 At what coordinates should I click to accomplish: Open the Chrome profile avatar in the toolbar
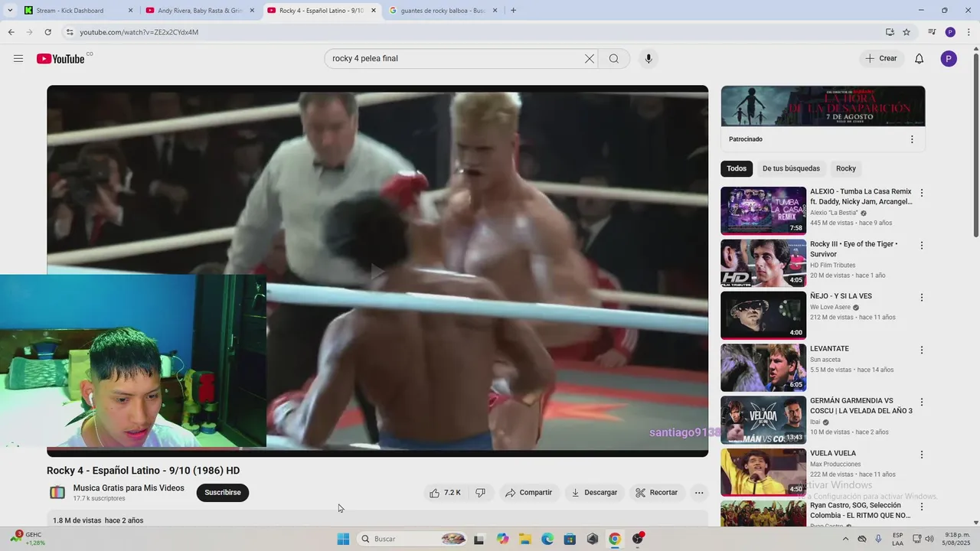(x=950, y=32)
